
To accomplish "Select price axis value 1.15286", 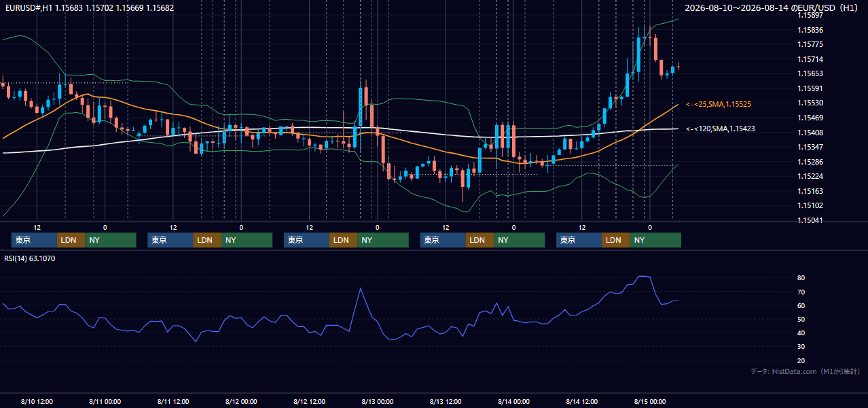I will [x=810, y=162].
